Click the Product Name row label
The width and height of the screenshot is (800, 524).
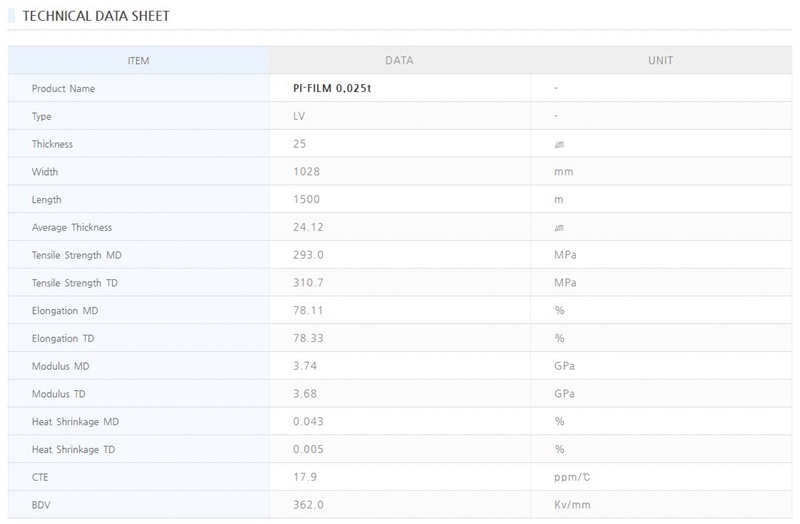63,89
